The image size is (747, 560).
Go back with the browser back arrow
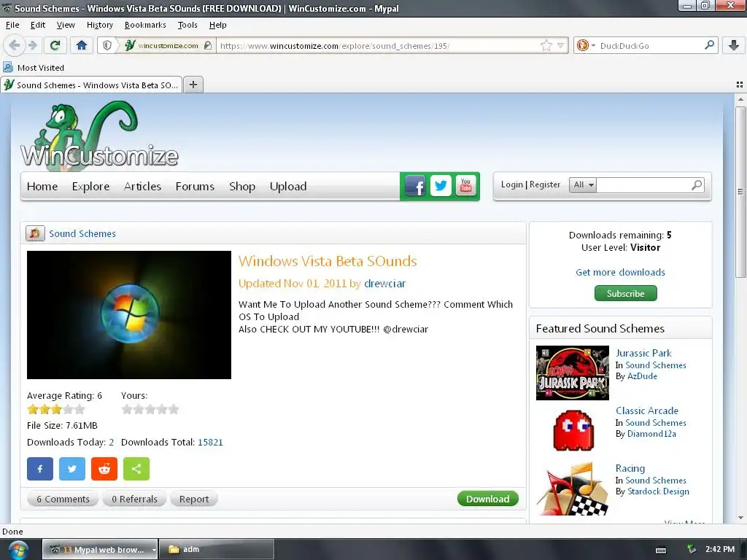(14, 45)
